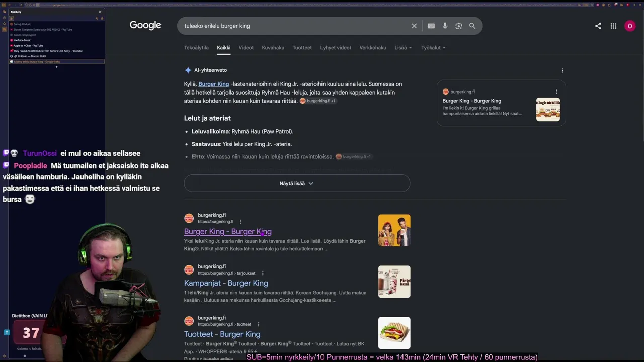Open the source chip on the Ehto line
Image resolution: width=644 pixels, height=362 pixels.
pyautogui.click(x=354, y=157)
